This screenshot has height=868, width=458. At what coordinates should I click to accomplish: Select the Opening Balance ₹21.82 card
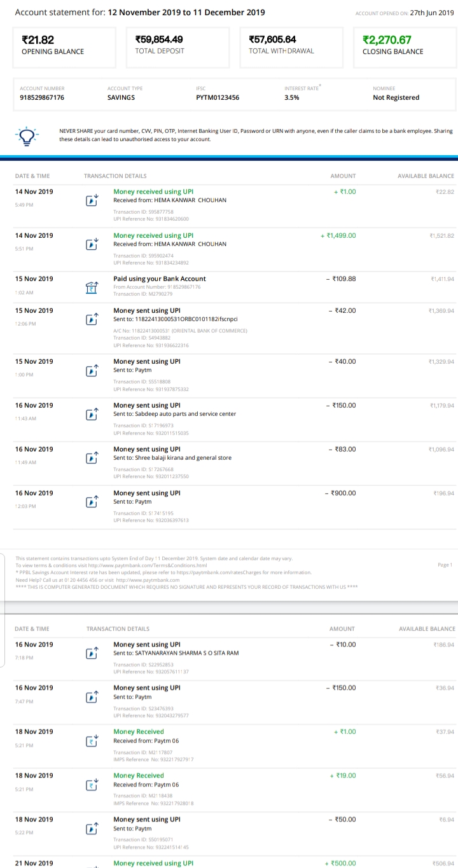[x=65, y=47]
